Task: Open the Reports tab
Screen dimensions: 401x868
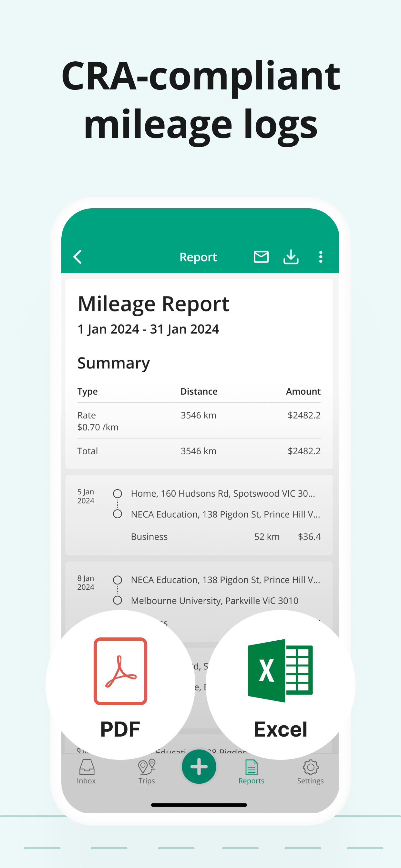Action: (252, 772)
